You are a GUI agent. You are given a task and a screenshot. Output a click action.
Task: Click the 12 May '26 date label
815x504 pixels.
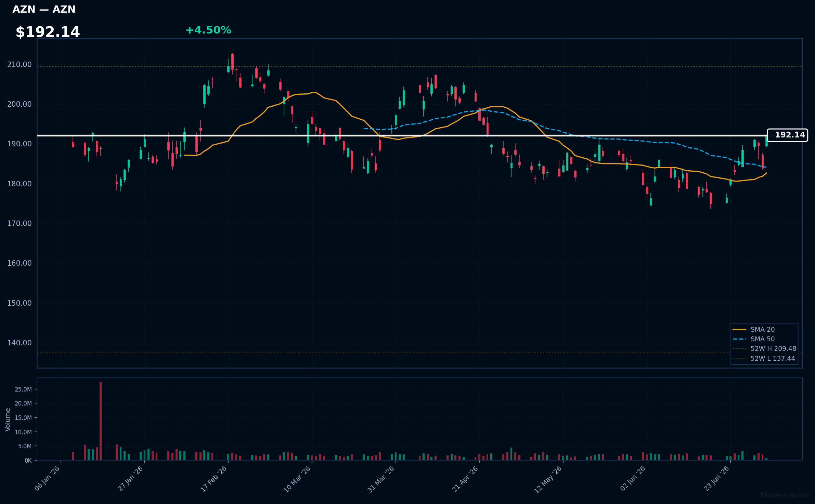tap(548, 479)
